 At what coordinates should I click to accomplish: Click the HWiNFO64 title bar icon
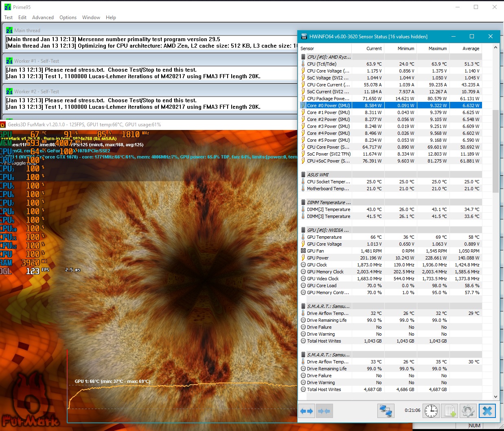point(304,36)
